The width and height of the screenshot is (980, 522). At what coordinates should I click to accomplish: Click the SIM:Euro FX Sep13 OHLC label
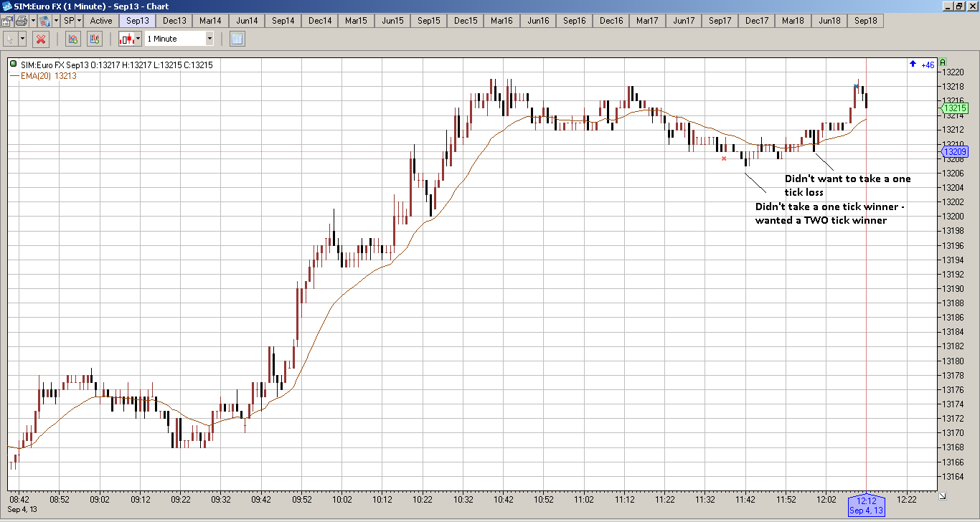116,65
